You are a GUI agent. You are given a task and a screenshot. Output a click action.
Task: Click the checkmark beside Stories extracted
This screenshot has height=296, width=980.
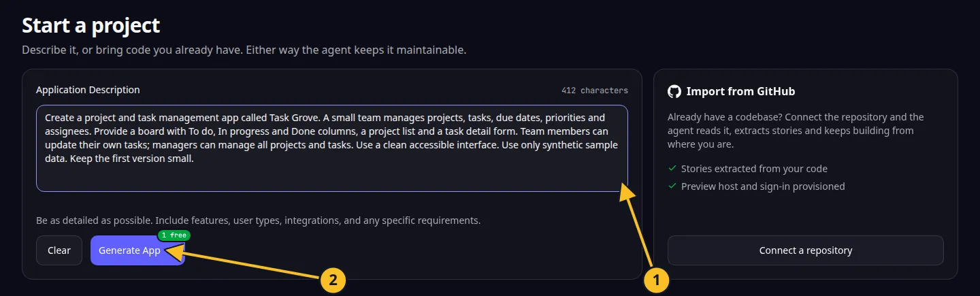click(672, 168)
